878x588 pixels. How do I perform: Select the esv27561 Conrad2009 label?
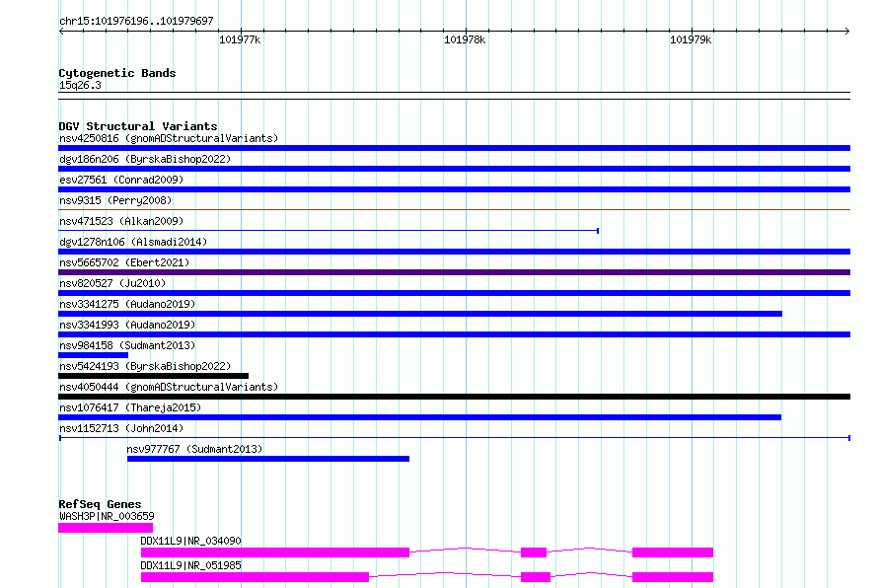[121, 180]
